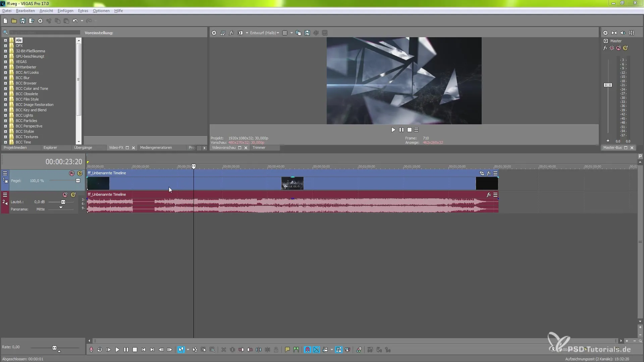Open video output FX in the preview toolbar

(231, 33)
